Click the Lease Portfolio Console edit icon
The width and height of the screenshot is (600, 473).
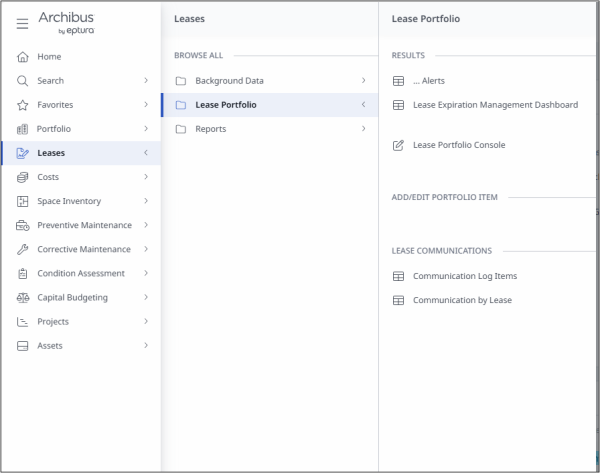point(398,145)
